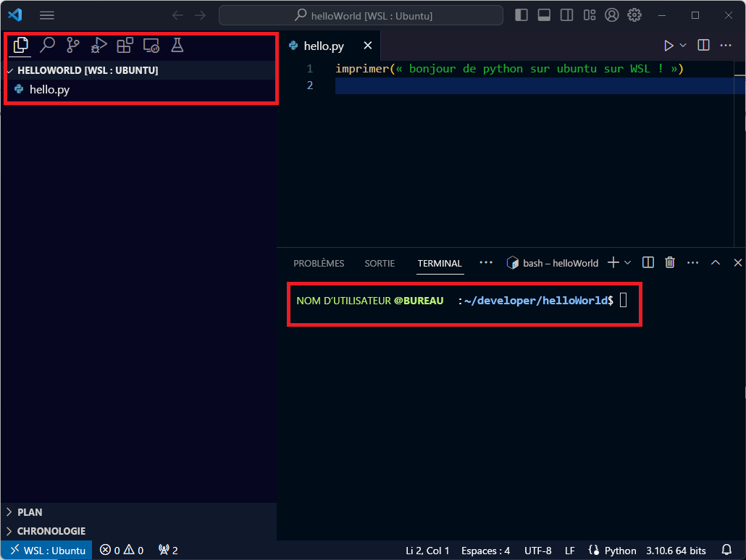This screenshot has height=560, width=746.
Task: Switch to the SORTIE panel tab
Action: pyautogui.click(x=380, y=263)
